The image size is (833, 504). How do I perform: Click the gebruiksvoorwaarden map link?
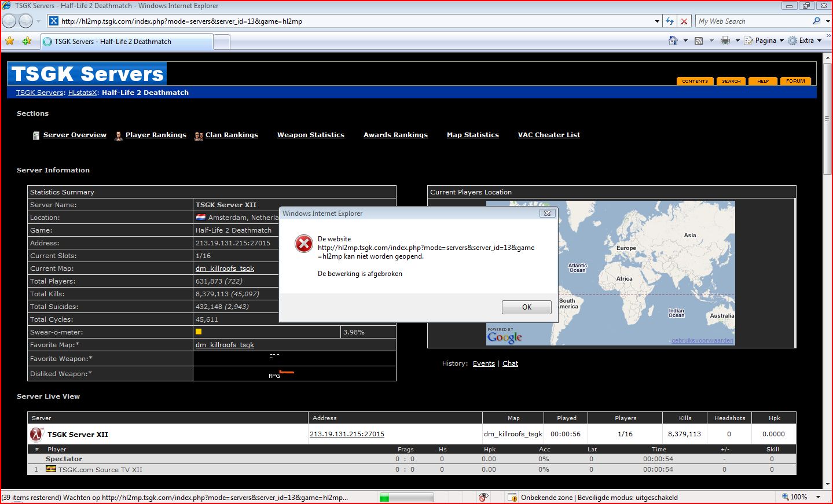pos(702,340)
